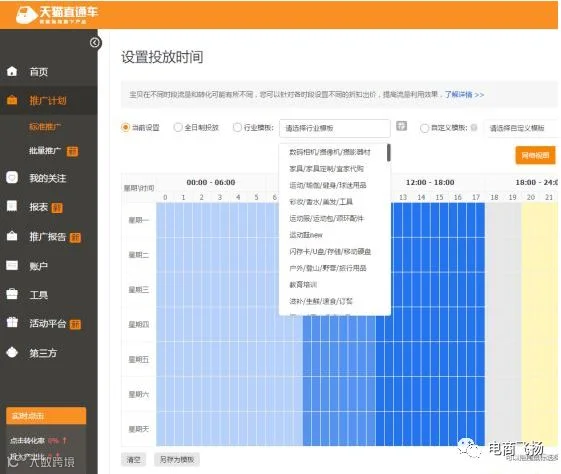Select the 当前设置 radio button
Viewport: 561px width, 474px height.
tap(125, 127)
